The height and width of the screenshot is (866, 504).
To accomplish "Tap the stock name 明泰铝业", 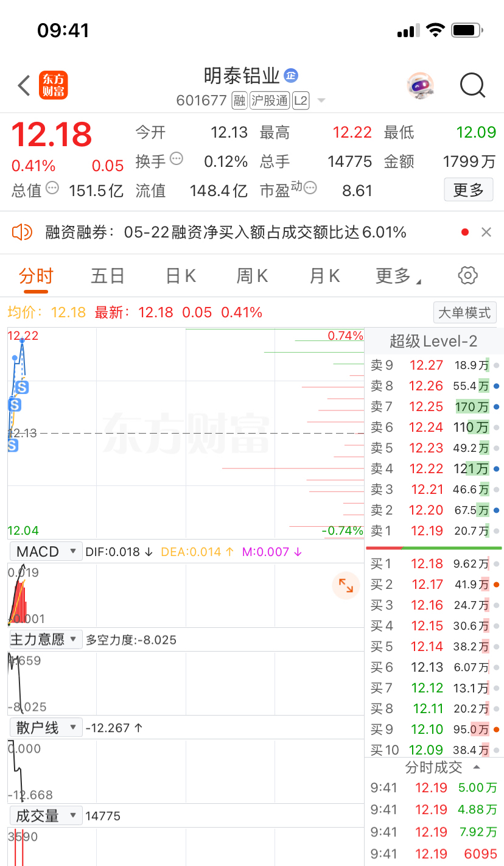I will [x=242, y=76].
